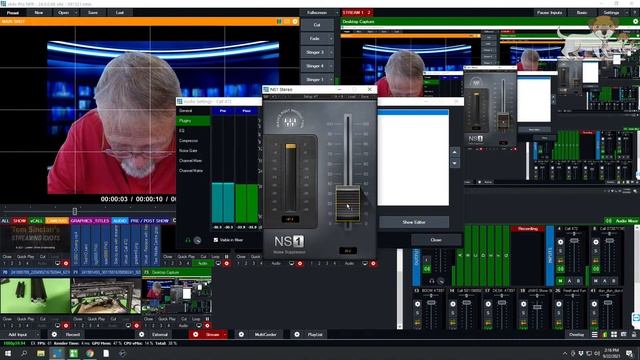
Task: Switch to the vCALL category tab
Action: (36, 220)
